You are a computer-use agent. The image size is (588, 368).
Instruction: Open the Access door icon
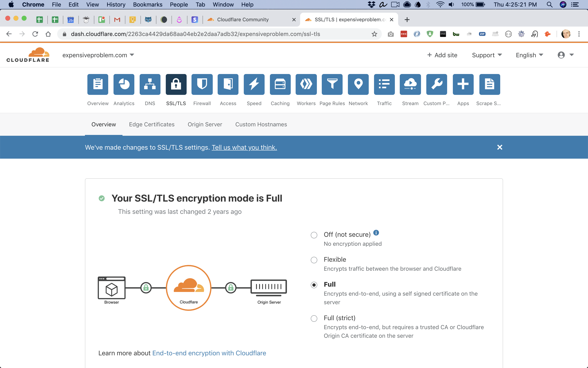(x=228, y=84)
